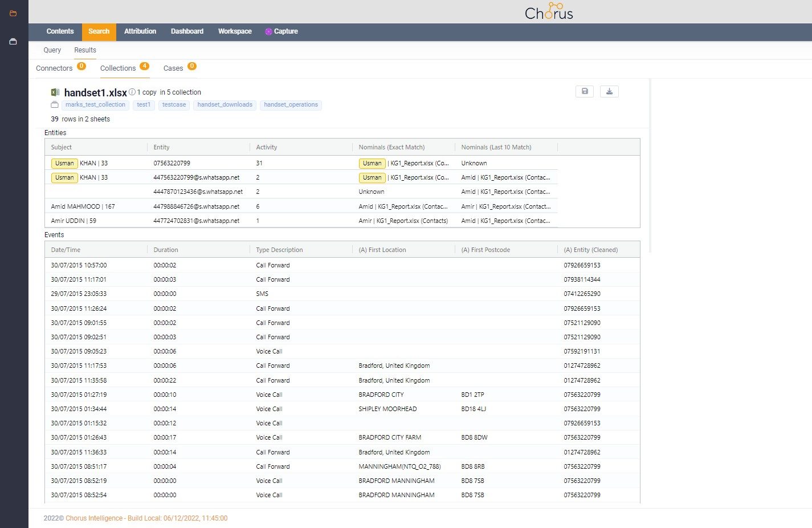Viewport: 812px width, 528px height.
Task: Click the purple Capture icon in the navbar
Action: 268,32
